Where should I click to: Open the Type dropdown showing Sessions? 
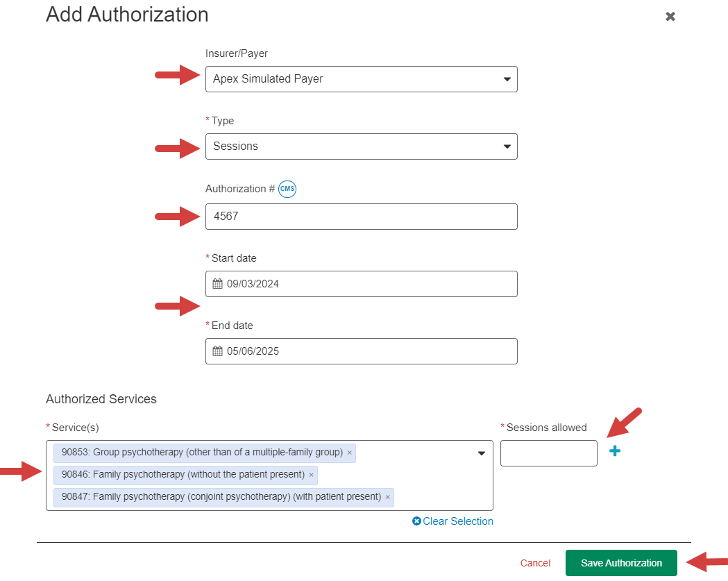507,146
